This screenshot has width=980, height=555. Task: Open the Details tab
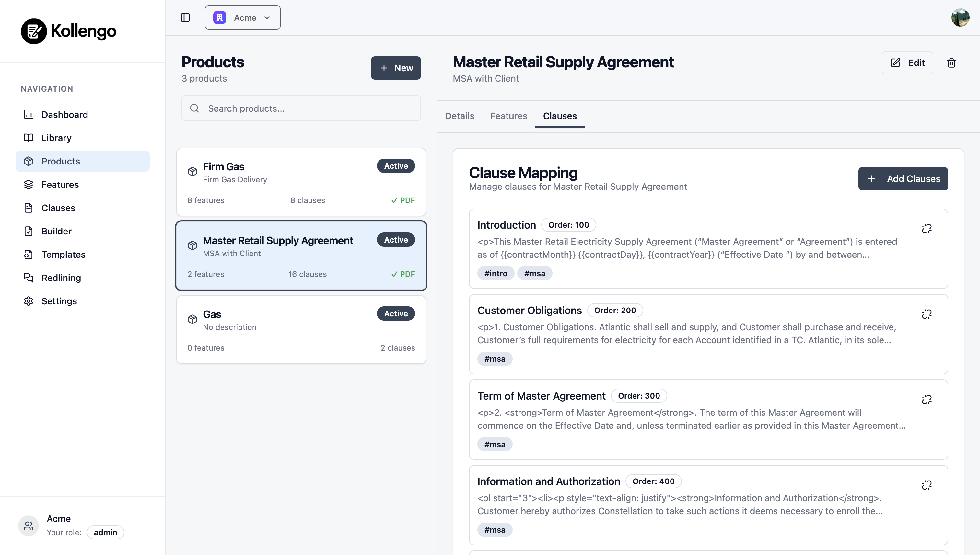click(x=459, y=116)
